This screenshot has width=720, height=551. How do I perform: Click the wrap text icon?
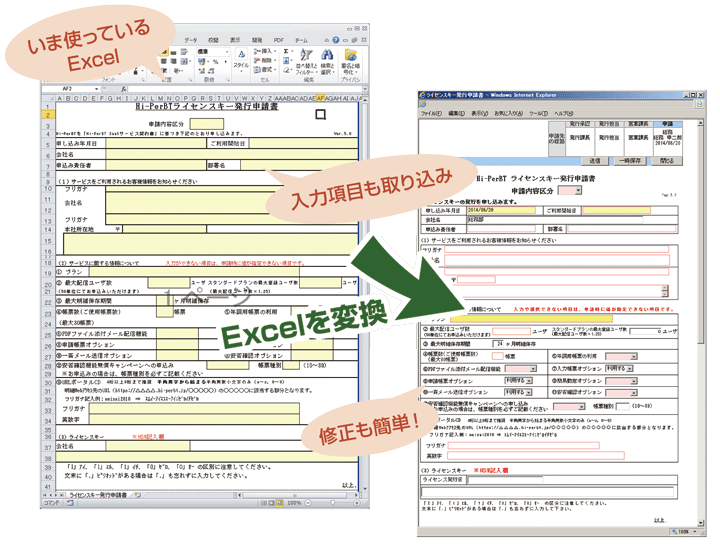(x=184, y=51)
